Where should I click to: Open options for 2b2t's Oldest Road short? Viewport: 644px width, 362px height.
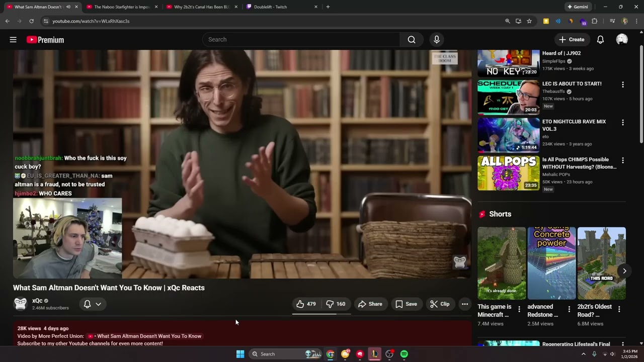click(619, 309)
